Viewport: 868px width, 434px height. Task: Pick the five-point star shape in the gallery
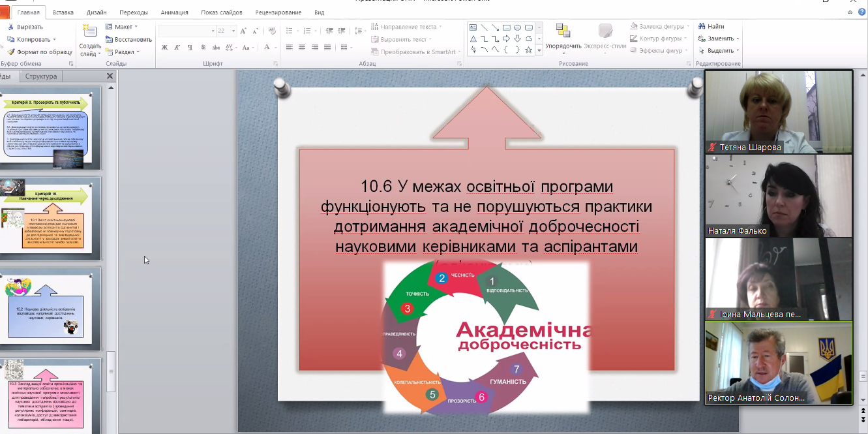pos(529,50)
